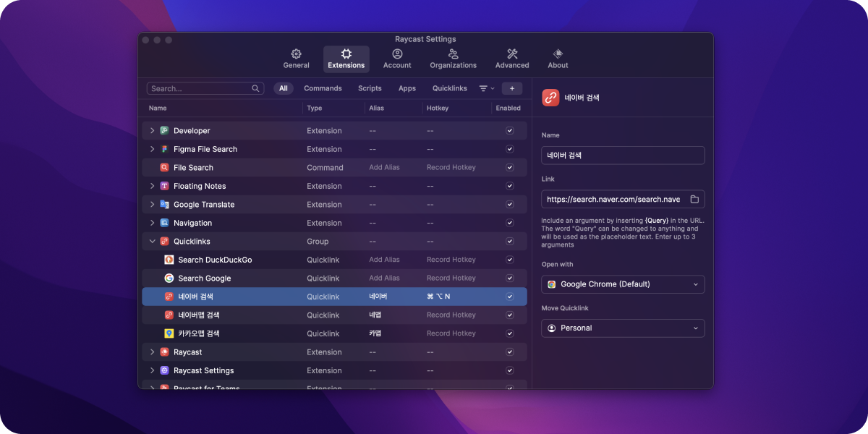Toggle the File Search enabled checkbox
868x434 pixels.
pos(509,168)
